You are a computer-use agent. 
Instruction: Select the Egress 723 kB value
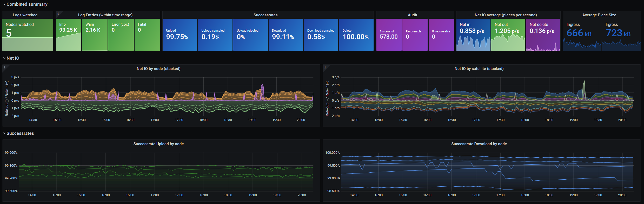pos(618,33)
